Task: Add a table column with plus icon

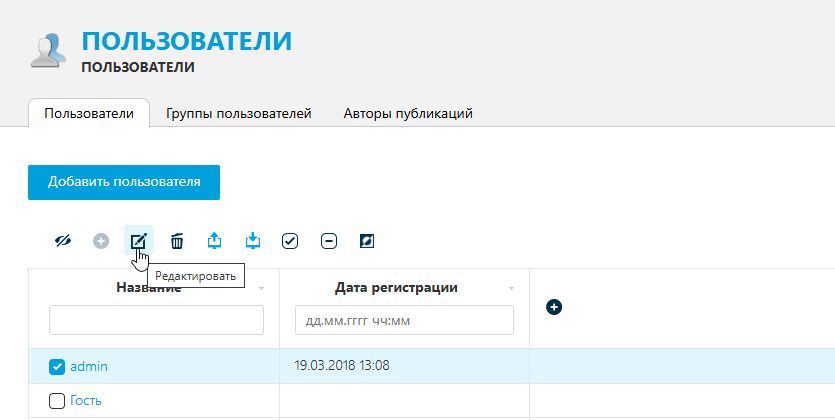Action: pos(554,307)
